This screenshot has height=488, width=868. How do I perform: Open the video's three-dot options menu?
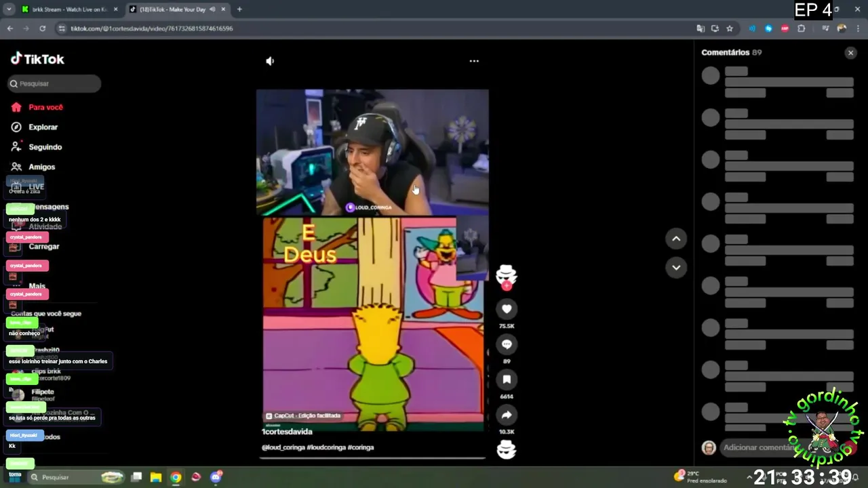(x=474, y=61)
